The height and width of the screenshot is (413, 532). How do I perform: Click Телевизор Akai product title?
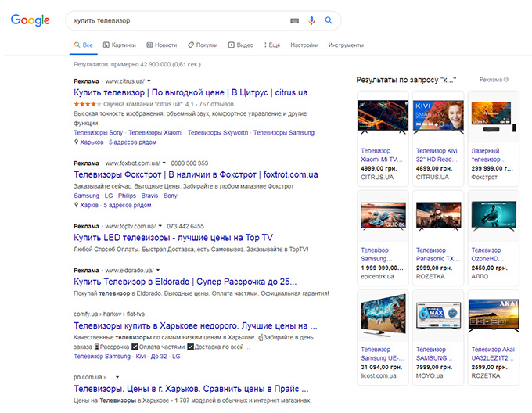point(493,354)
